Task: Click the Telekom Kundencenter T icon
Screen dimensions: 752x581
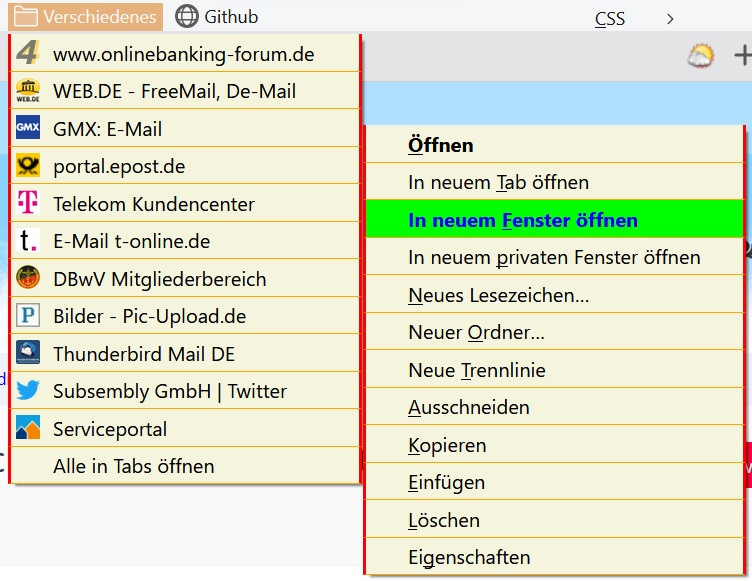Action: coord(28,204)
